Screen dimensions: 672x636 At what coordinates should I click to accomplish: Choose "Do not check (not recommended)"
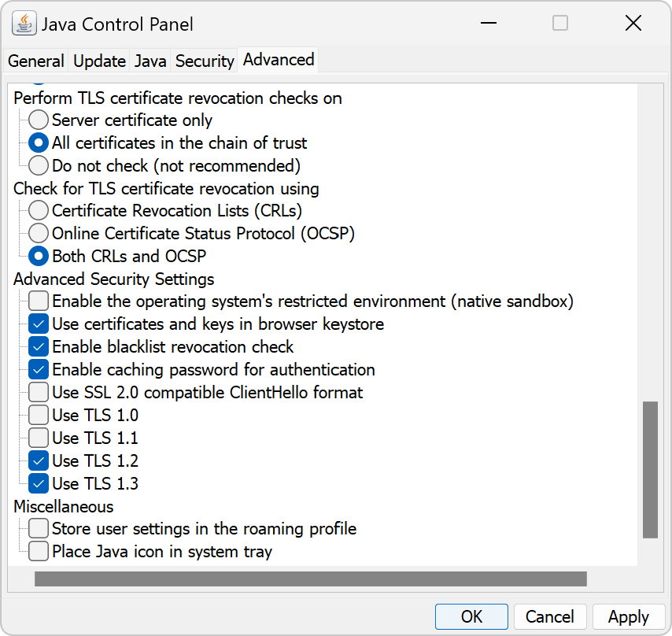pyautogui.click(x=38, y=165)
